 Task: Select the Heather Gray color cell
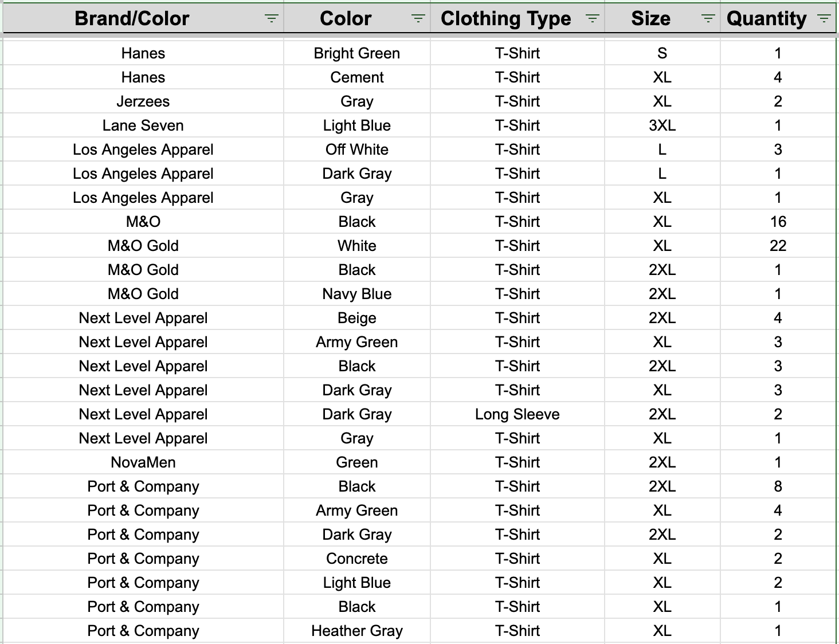click(x=357, y=631)
